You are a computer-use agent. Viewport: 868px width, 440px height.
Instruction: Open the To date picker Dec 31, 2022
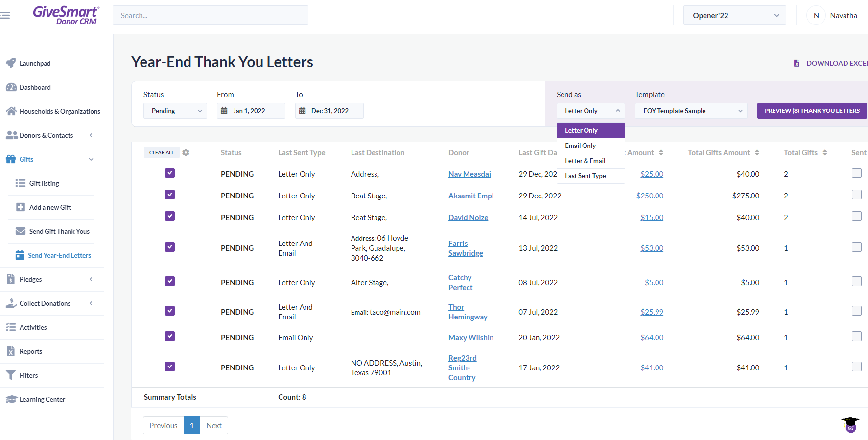point(329,111)
